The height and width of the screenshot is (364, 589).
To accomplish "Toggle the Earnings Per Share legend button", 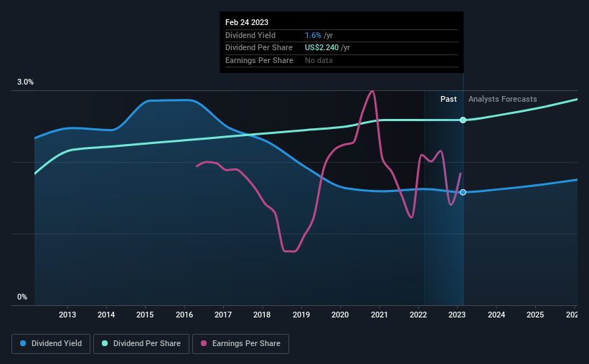I will click(240, 344).
